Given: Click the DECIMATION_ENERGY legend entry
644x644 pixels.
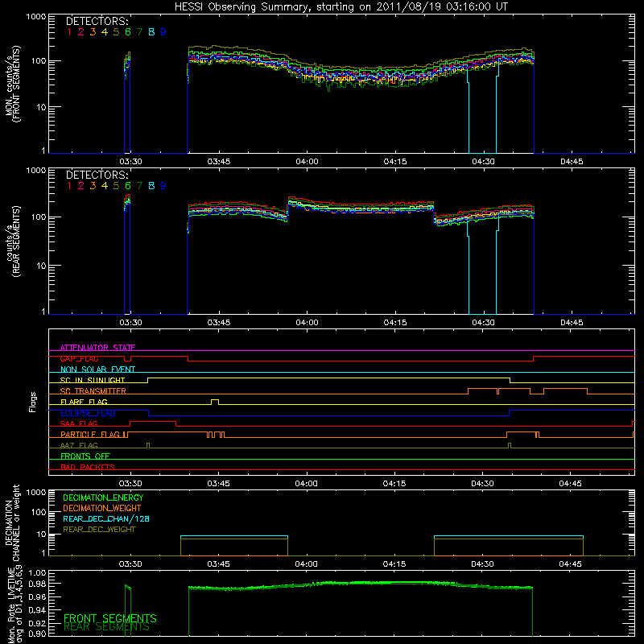Looking at the screenshot, I should coord(103,497).
